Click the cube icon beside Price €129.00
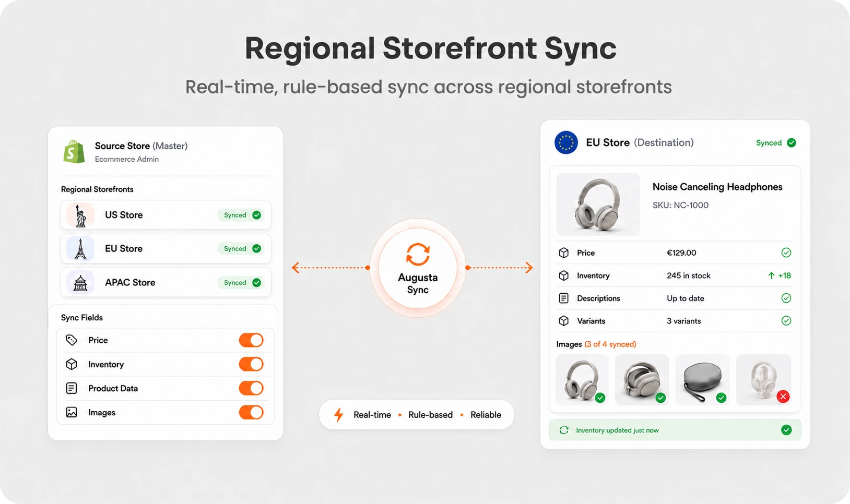Image resolution: width=850 pixels, height=504 pixels. pyautogui.click(x=564, y=253)
